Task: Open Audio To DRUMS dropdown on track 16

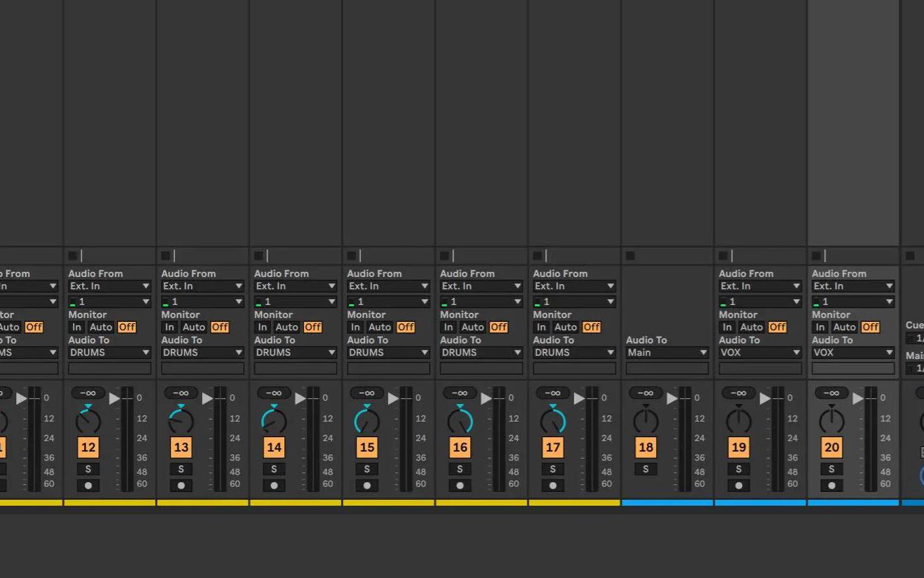Action: pos(481,353)
